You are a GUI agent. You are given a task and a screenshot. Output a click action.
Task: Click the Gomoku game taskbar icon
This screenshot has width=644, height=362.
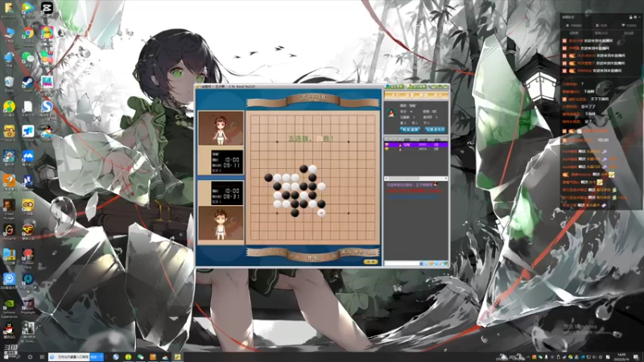click(177, 357)
